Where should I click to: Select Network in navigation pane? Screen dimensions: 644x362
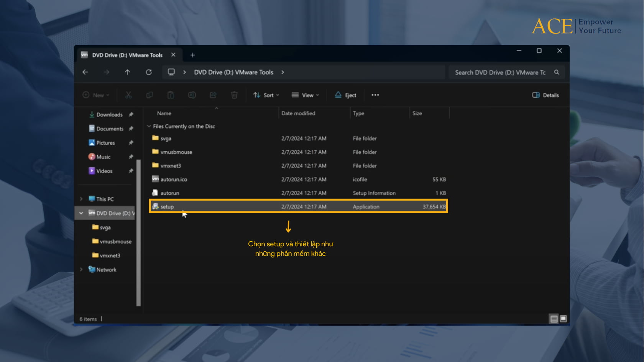point(102,269)
